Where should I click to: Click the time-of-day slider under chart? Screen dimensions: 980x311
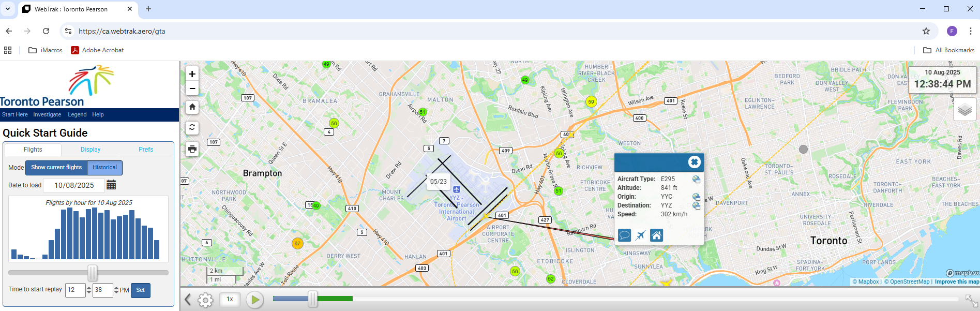point(93,273)
